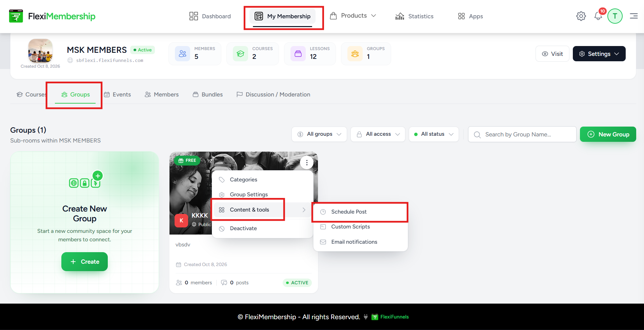The image size is (644, 330).
Task: Click the Members stat icon
Action: 183,53
